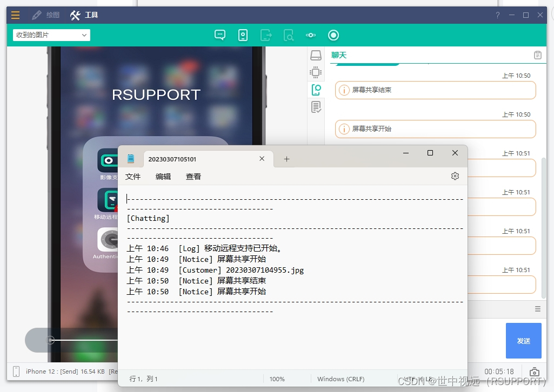Click the 屏幕共享结束 chat message
This screenshot has height=392, width=554.
click(435, 90)
